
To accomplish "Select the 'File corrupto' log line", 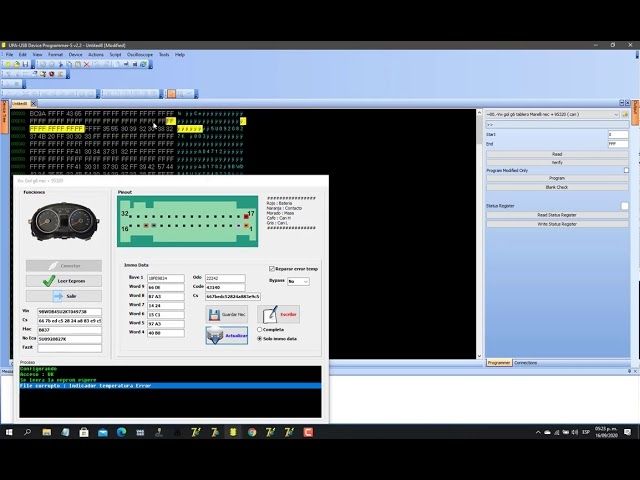I will click(170, 386).
